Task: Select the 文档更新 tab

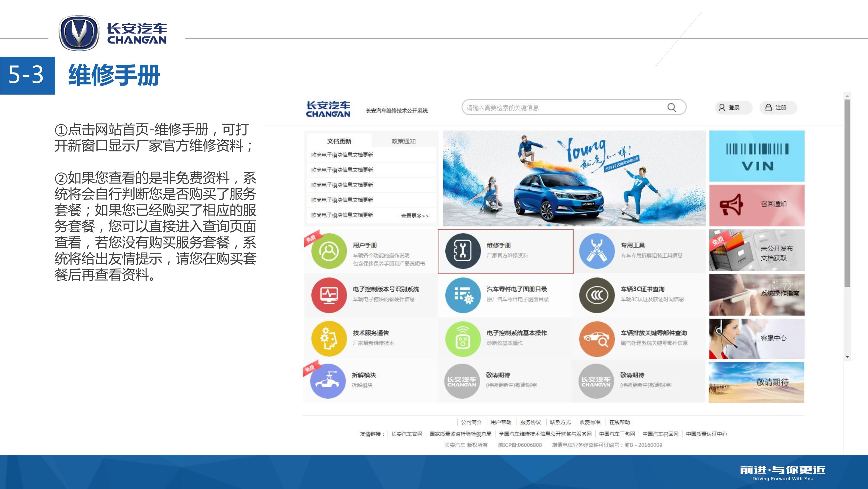Action: click(x=339, y=141)
